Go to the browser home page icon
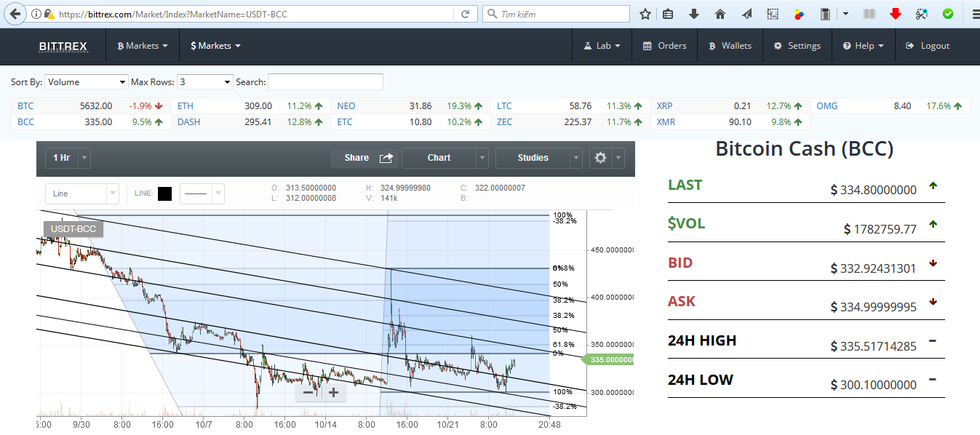The height and width of the screenshot is (435, 980). tap(720, 14)
